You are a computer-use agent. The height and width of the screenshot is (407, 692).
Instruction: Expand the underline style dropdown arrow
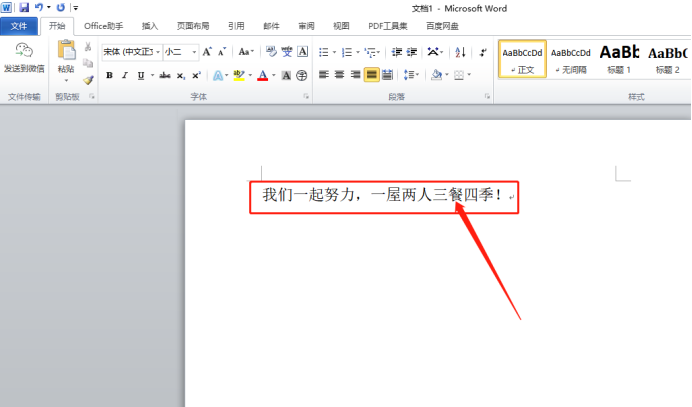pyautogui.click(x=153, y=75)
